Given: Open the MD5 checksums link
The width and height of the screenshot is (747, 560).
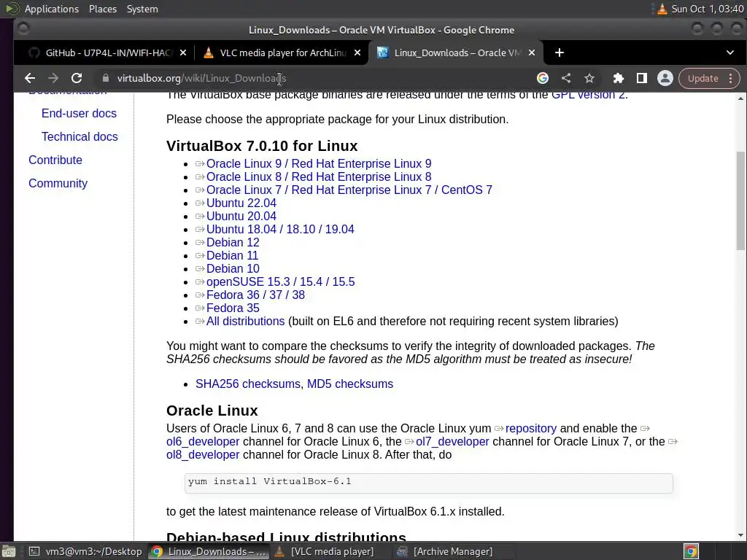Looking at the screenshot, I should click(x=350, y=384).
